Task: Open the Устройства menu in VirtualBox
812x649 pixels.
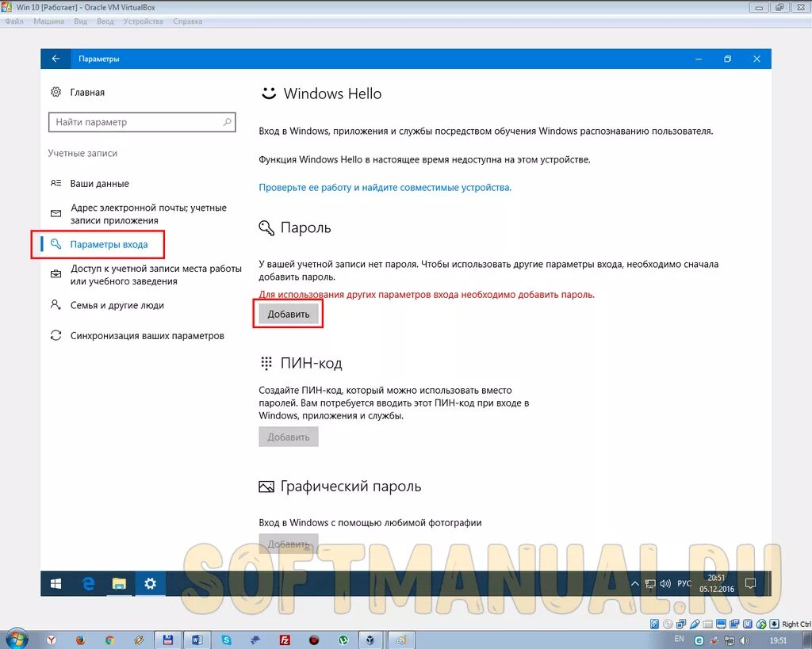Action: [143, 21]
